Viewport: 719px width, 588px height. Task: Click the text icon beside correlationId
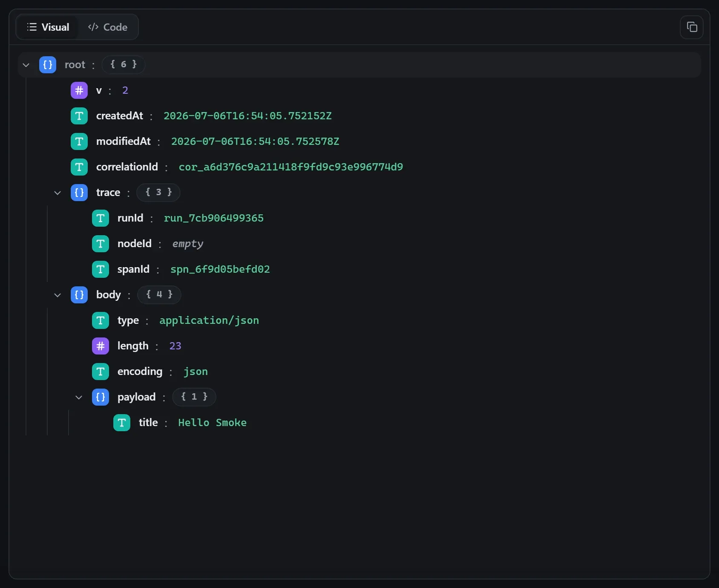coord(79,167)
